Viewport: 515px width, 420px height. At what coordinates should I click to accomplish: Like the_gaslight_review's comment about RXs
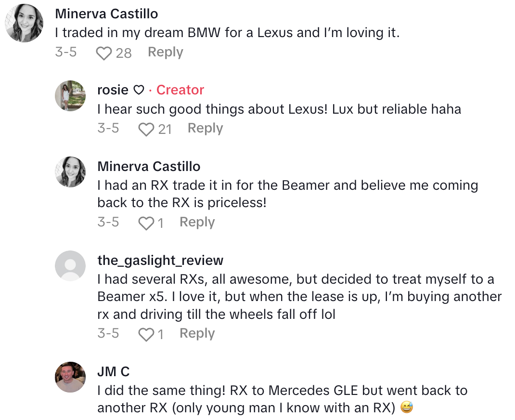click(146, 334)
